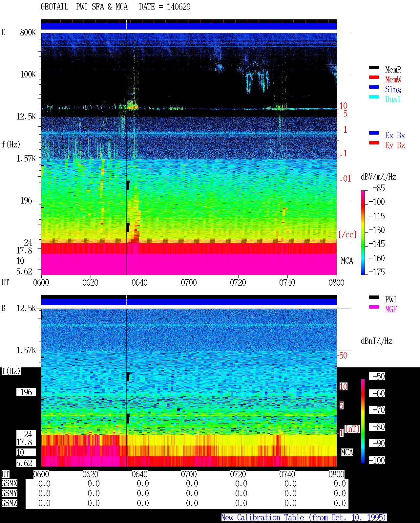Click the 12.5K label on E panel
This screenshot has width=420, height=523.
point(26,116)
